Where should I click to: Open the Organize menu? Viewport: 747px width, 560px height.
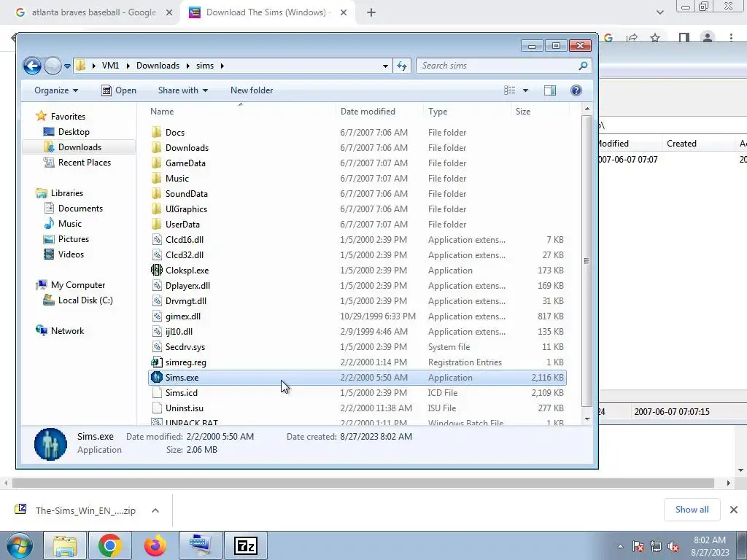pos(56,90)
